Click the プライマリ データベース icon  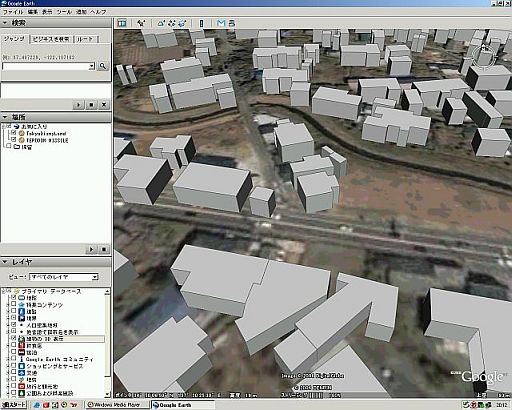[x=17, y=291]
